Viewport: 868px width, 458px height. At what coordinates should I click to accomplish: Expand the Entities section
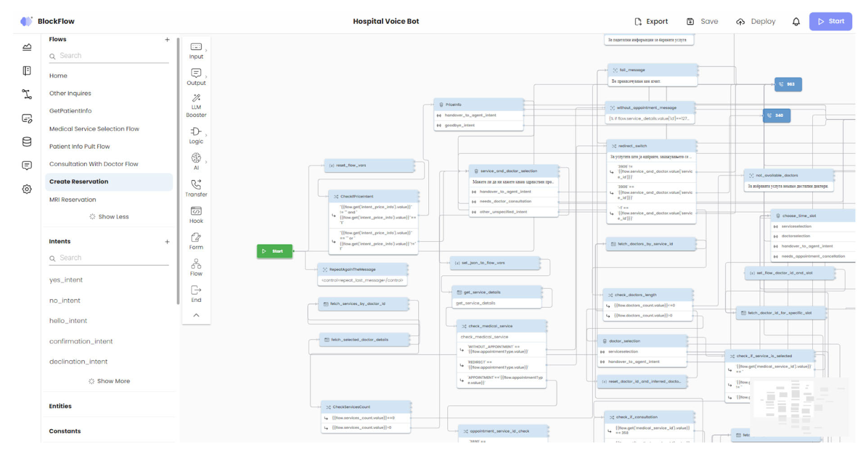coord(60,406)
